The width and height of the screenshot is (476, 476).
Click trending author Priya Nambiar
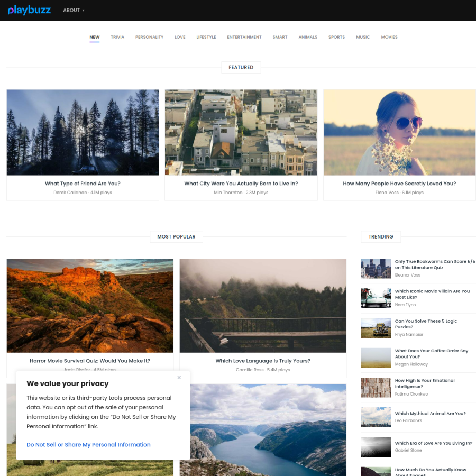tap(409, 335)
